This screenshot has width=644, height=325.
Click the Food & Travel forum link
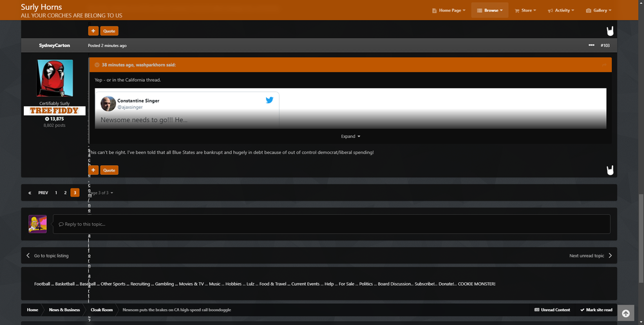(272, 284)
